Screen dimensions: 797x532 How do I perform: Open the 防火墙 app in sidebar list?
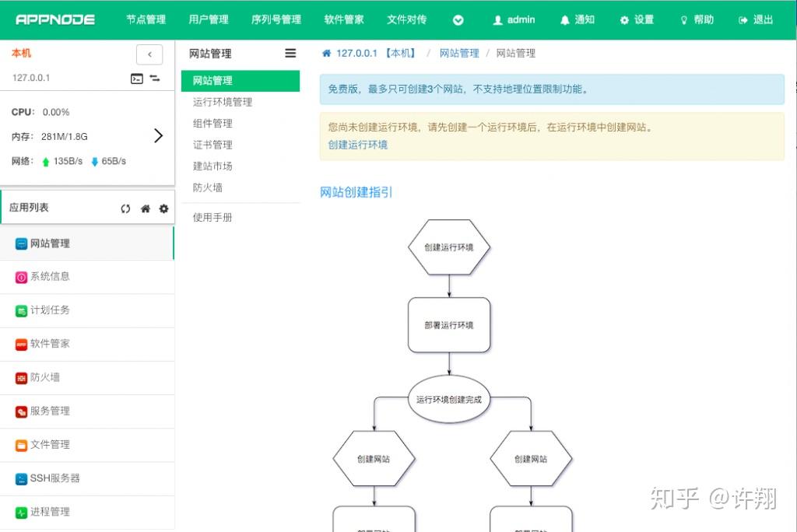coord(45,377)
